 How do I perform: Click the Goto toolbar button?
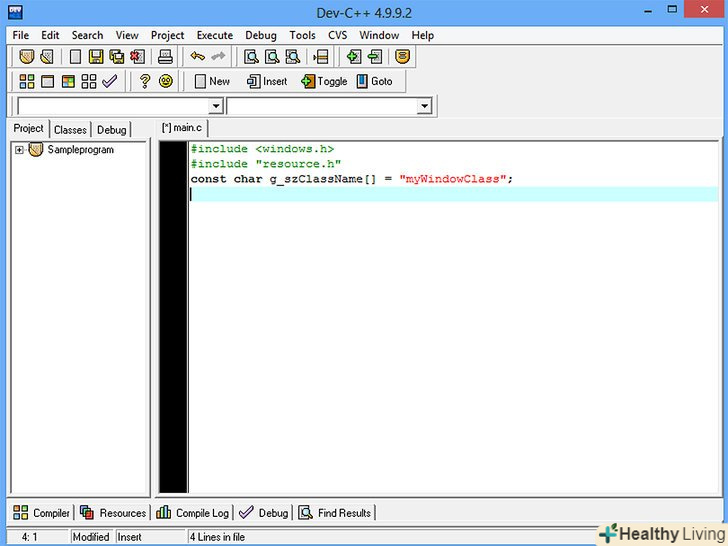click(374, 81)
